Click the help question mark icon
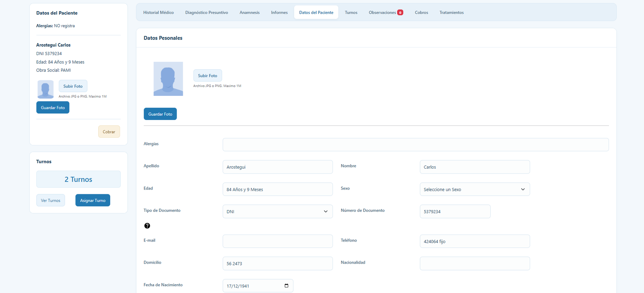Screen dimensions: 644x293 [147, 226]
